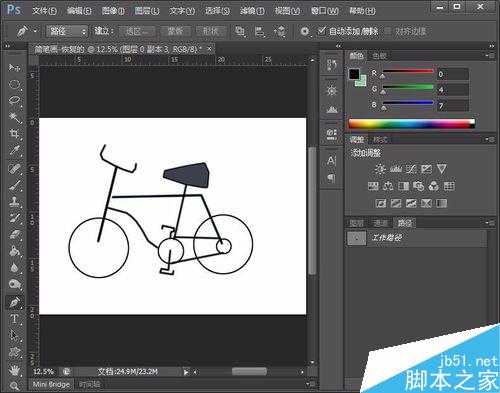Open the gear pen options dropdown
Image resolution: width=500 pixels, height=393 pixels.
coord(305,32)
